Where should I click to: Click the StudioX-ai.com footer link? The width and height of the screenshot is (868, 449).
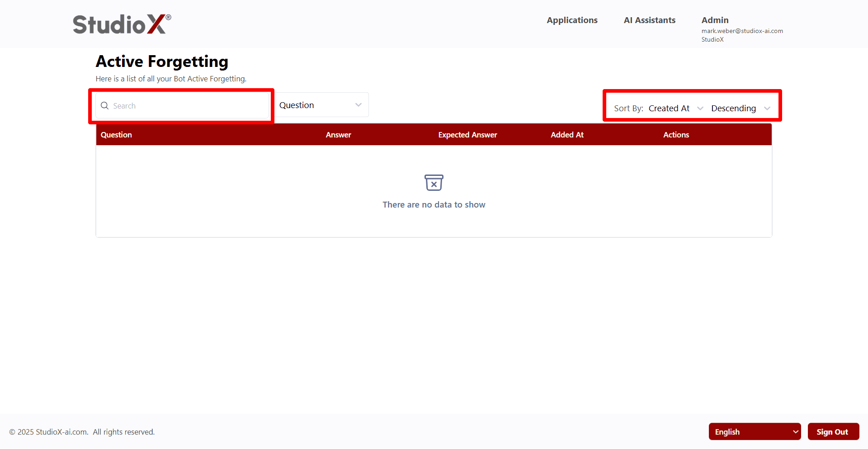pyautogui.click(x=61, y=432)
